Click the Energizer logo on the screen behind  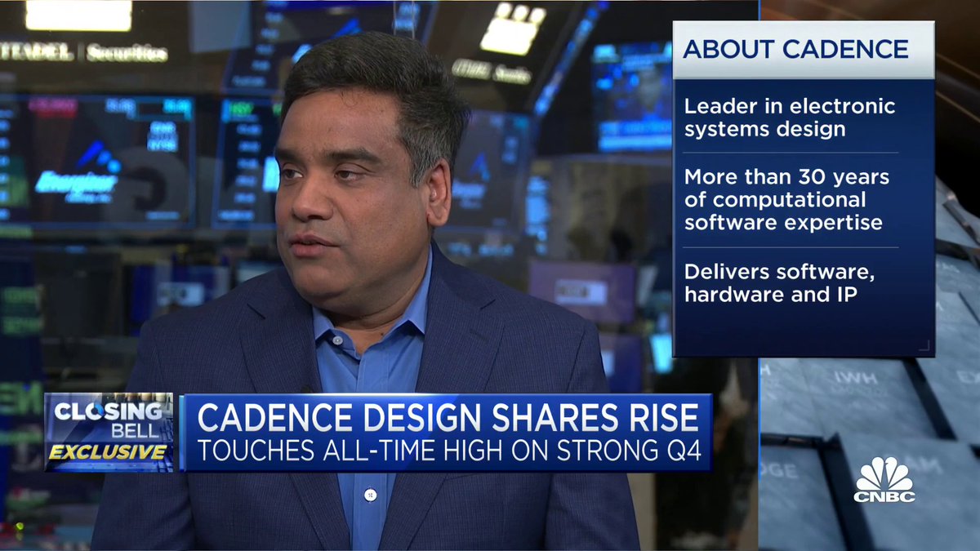pyautogui.click(x=79, y=170)
